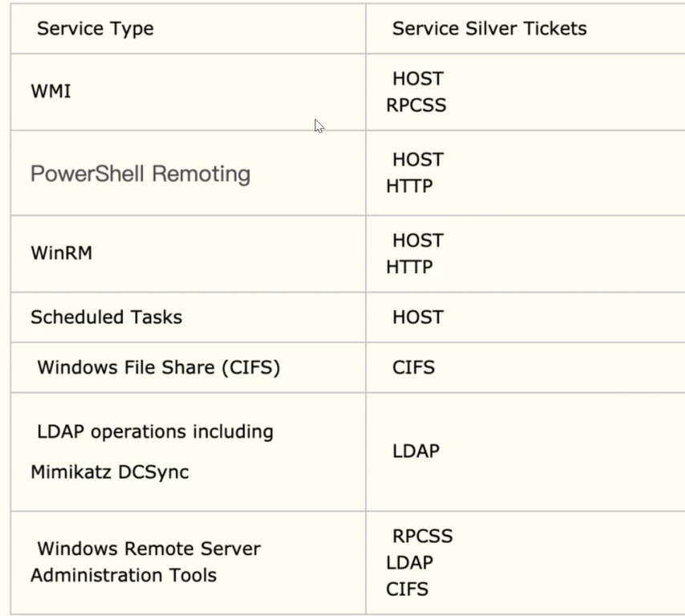Select the PowerShell Remoting cell text

(140, 173)
